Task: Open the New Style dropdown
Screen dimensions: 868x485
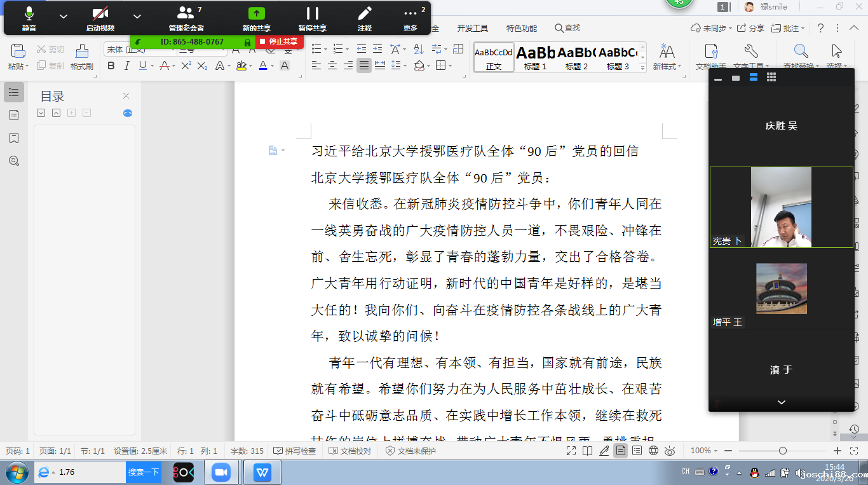Action: tap(667, 57)
